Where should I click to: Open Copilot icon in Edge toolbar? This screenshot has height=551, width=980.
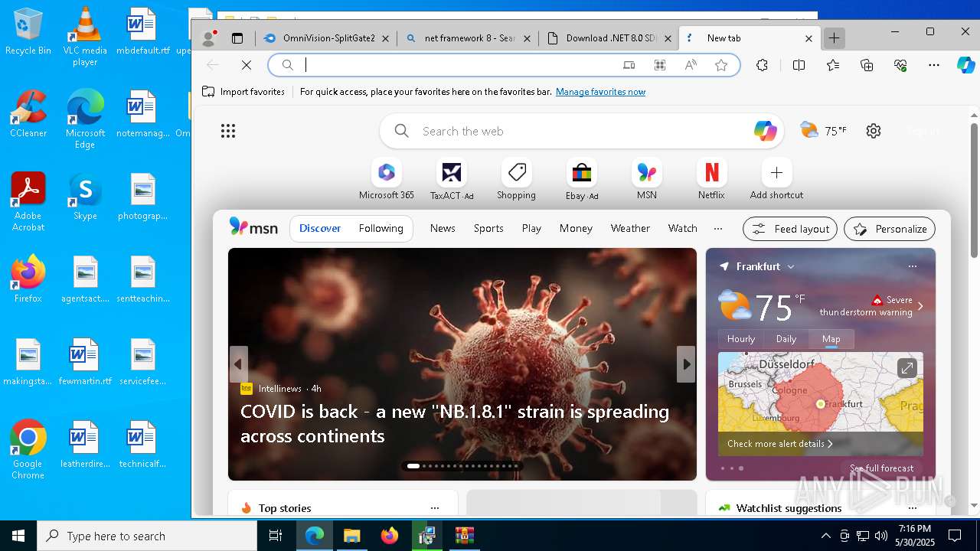click(965, 65)
